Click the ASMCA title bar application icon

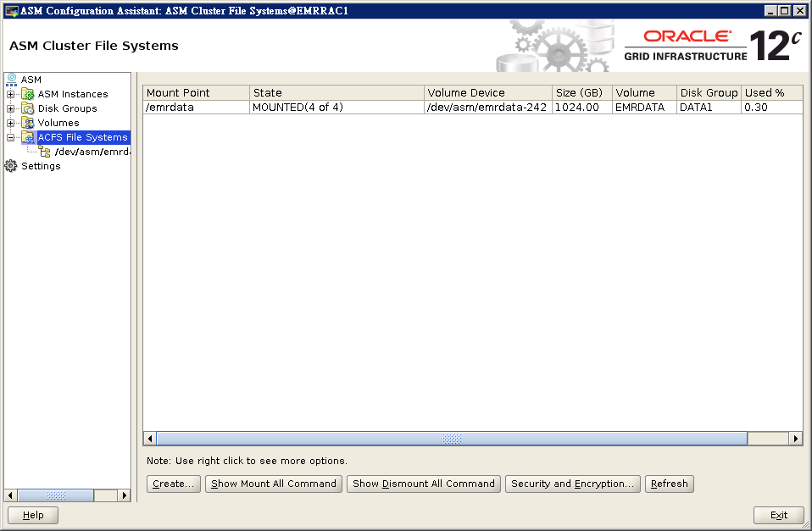tap(9, 10)
